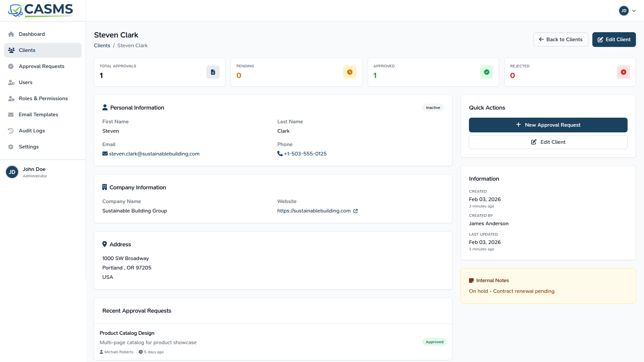Expand the JD user menu chevron

(634, 11)
